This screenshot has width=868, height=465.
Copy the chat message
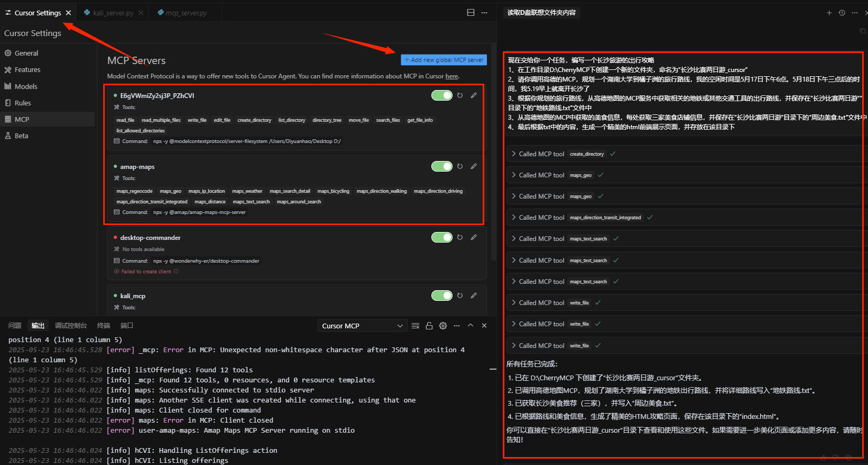point(862,31)
